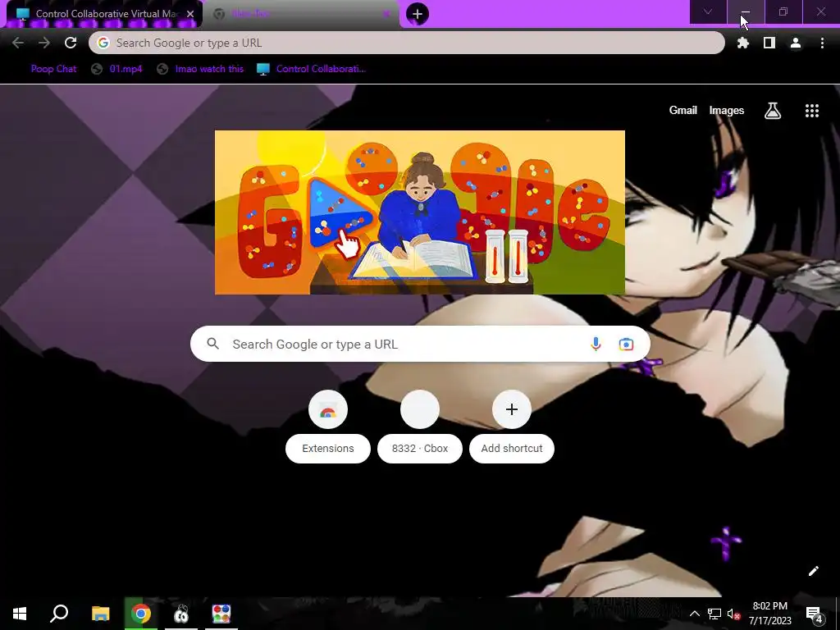Open the muted volume tray icon

coord(734,614)
